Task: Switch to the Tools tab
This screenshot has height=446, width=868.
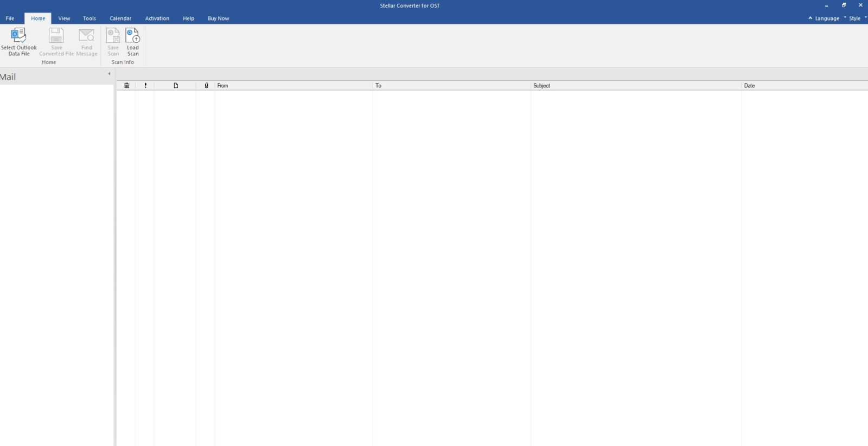Action: pos(90,18)
